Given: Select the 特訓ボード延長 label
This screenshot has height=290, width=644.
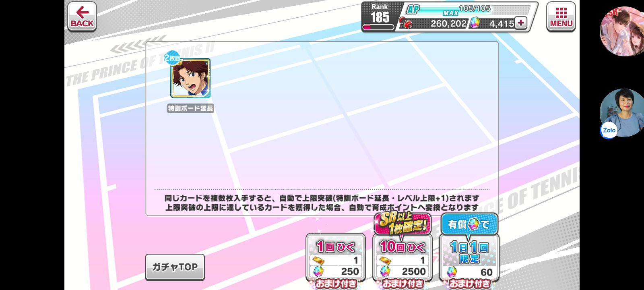Looking at the screenshot, I should [190, 108].
